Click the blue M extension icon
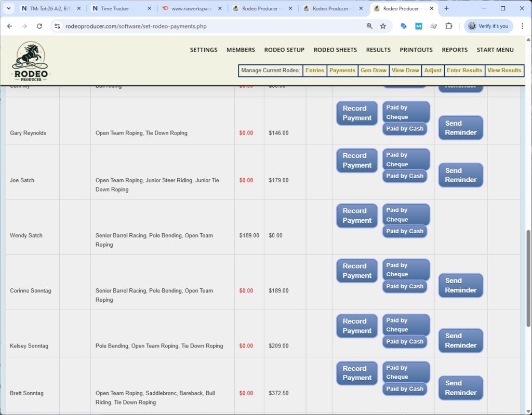This screenshot has height=415, width=532. 419,26
